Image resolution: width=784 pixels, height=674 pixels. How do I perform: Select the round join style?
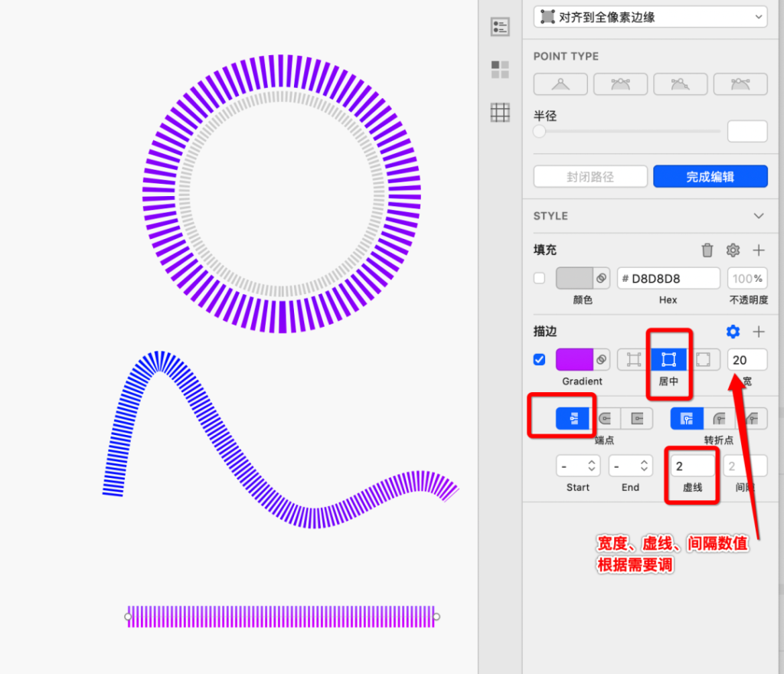click(719, 418)
